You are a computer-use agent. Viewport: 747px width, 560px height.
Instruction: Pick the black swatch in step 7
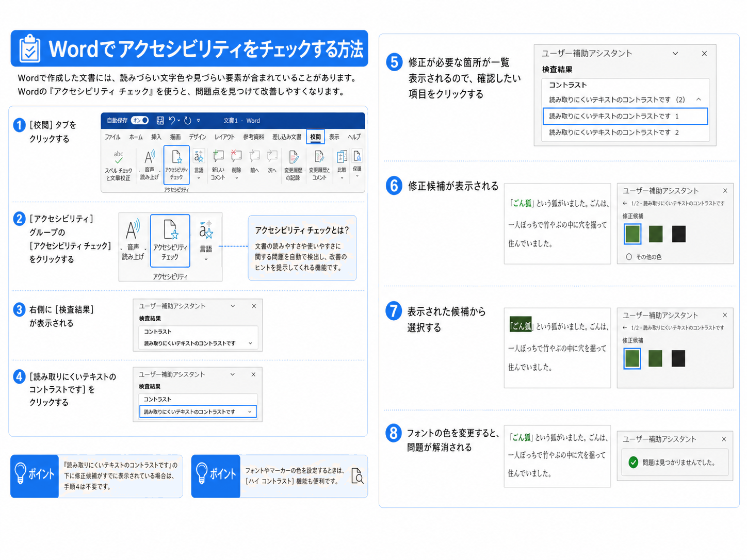tap(679, 358)
